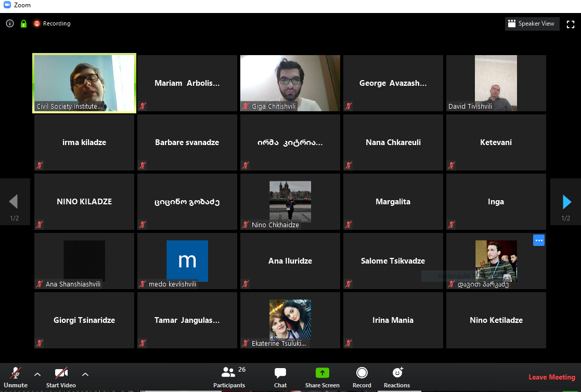
Task: Click Ketevani participant name
Action: pos(496,142)
